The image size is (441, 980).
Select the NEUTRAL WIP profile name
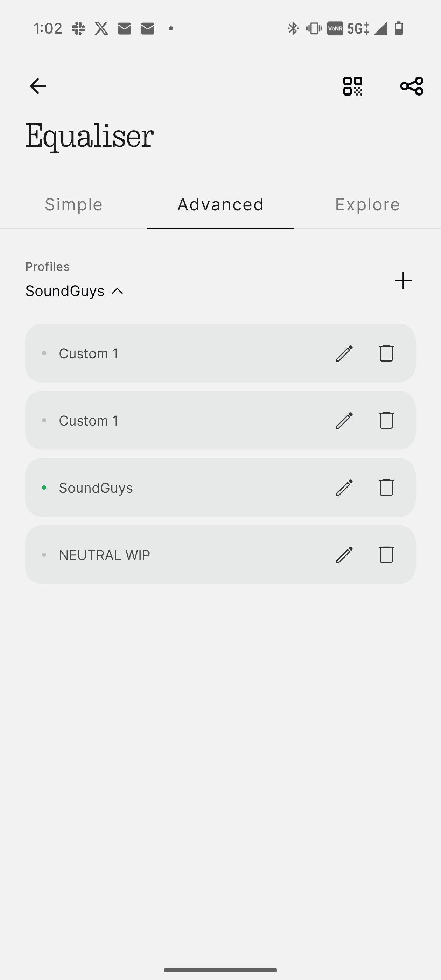[x=105, y=555]
